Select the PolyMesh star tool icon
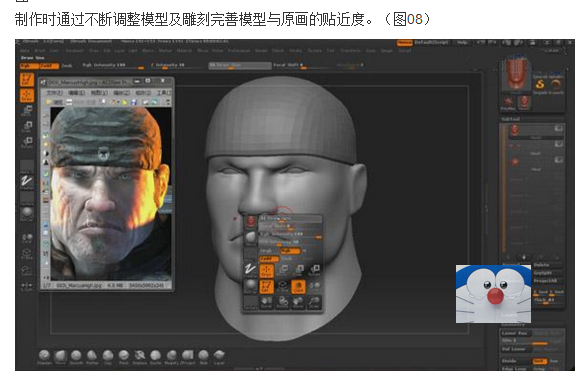Viewport: 581px width, 373px height. click(x=508, y=102)
